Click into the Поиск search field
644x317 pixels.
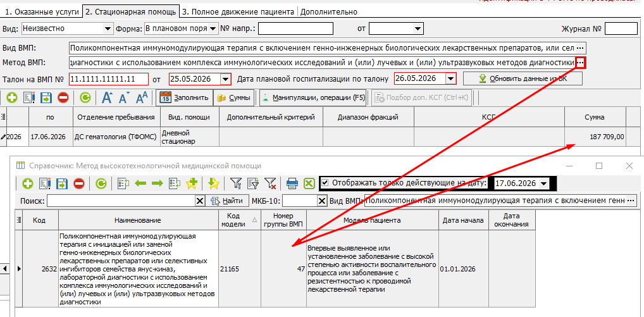tap(121, 201)
